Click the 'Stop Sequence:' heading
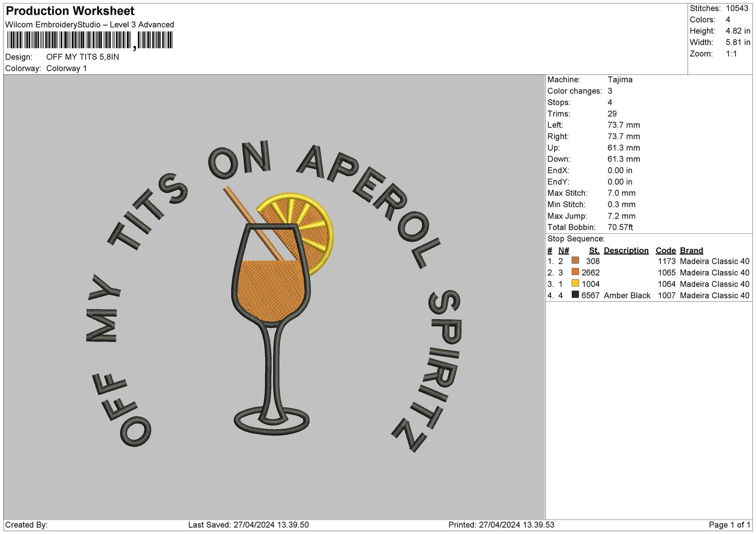The image size is (756, 534). (576, 239)
